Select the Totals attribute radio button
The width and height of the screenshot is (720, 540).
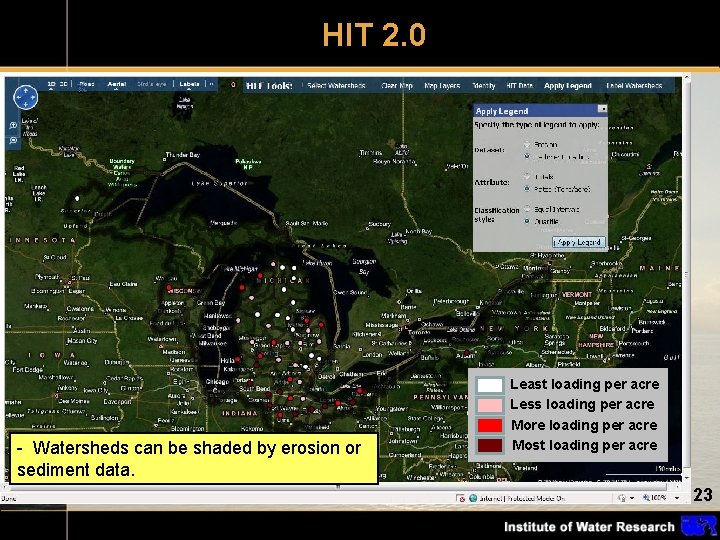(x=527, y=176)
